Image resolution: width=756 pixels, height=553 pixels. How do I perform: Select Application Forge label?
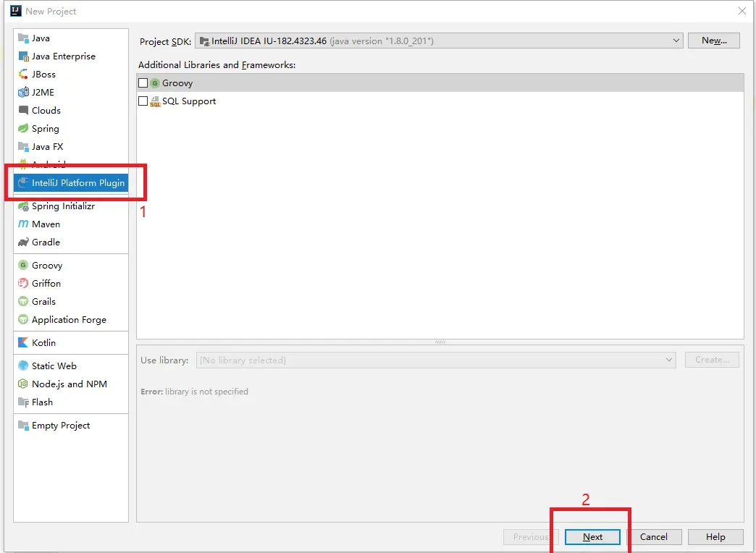69,320
